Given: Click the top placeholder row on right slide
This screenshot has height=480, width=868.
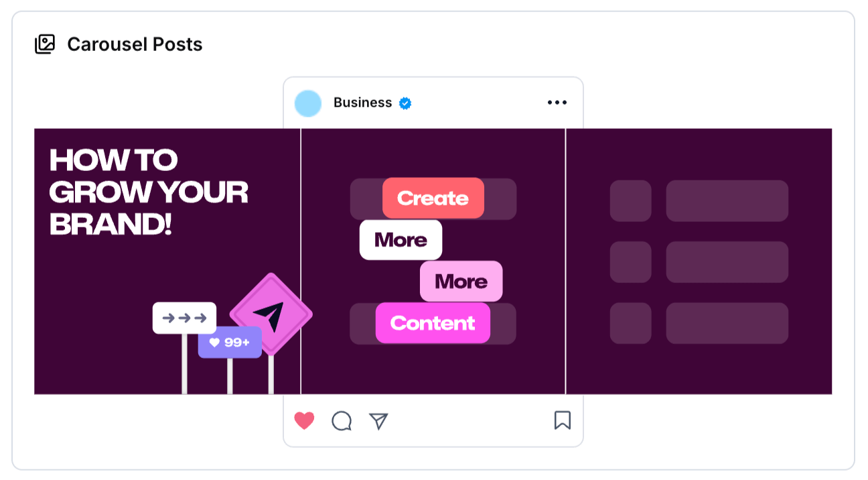Looking at the screenshot, I should [699, 200].
